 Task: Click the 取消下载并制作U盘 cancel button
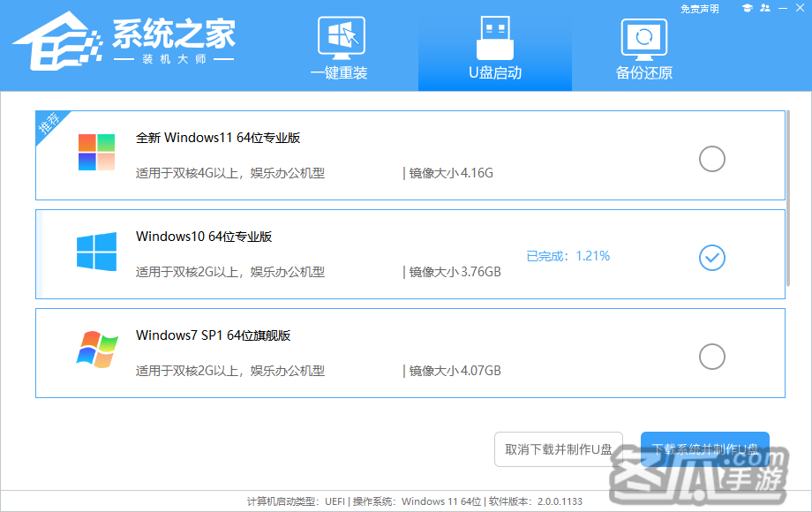(x=558, y=449)
